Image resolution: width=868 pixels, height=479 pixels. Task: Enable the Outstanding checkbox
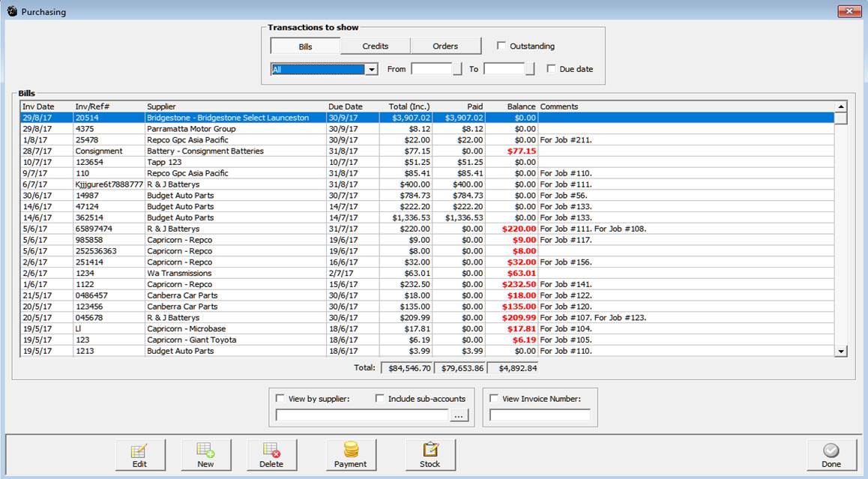tap(501, 46)
